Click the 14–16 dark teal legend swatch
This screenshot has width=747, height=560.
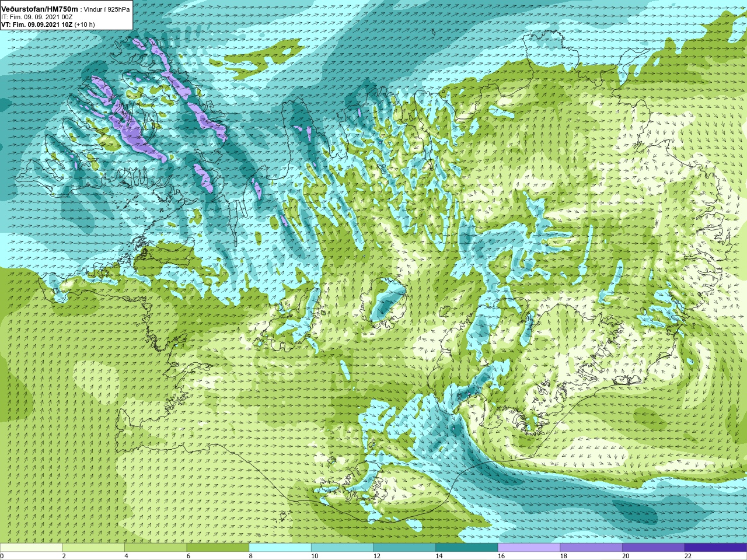point(467,548)
